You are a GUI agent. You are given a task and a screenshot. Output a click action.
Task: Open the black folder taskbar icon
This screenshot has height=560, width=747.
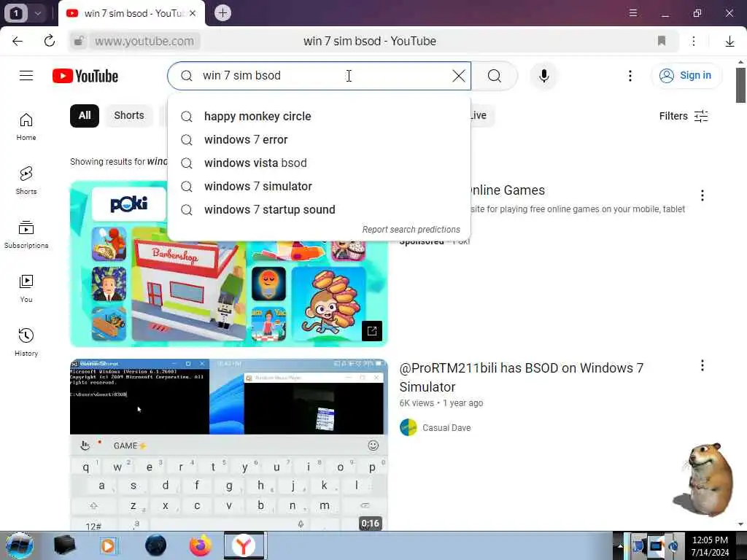pyautogui.click(x=64, y=545)
